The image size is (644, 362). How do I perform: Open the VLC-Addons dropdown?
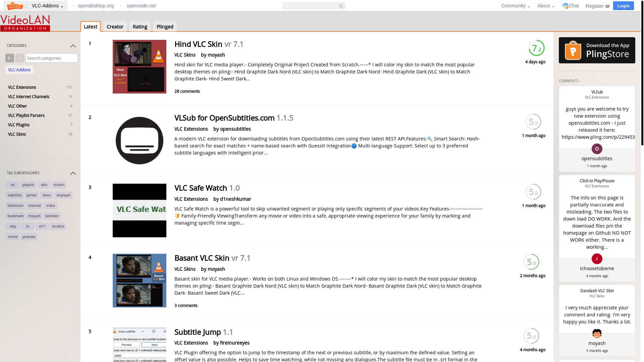(x=48, y=6)
